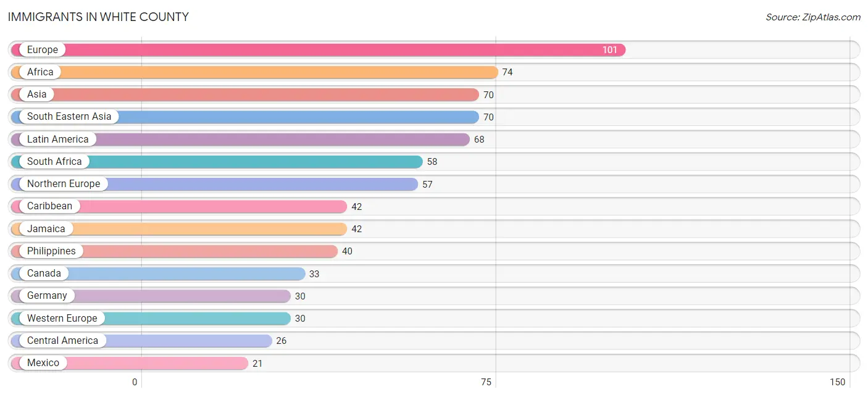Click the teal South Africa bar

(x=217, y=162)
